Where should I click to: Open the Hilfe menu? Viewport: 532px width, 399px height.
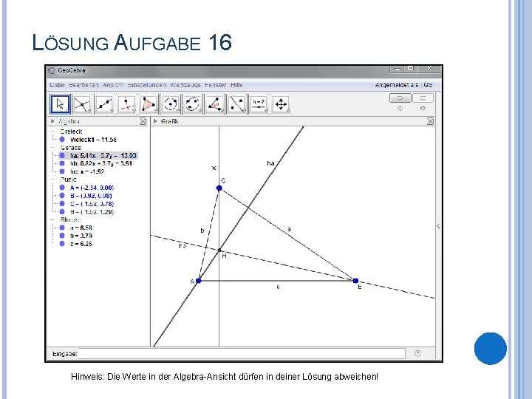tap(236, 85)
